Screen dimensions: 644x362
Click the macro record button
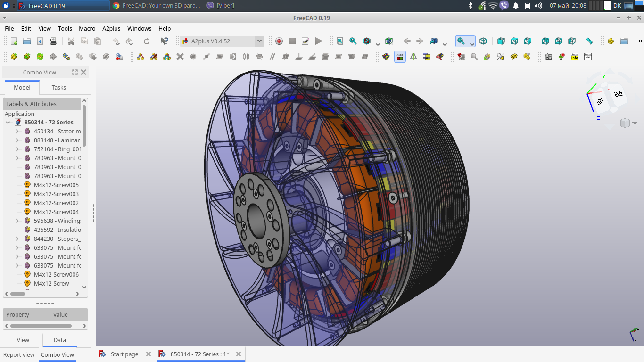tap(279, 41)
